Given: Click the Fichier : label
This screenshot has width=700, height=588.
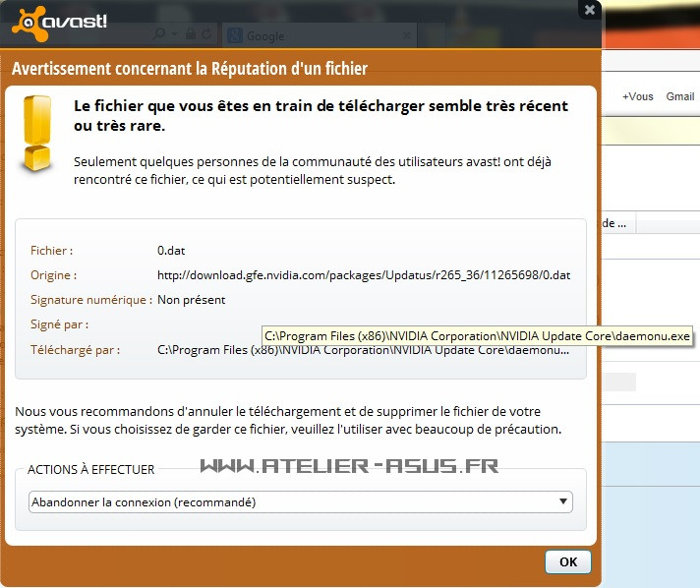Looking at the screenshot, I should point(51,251).
